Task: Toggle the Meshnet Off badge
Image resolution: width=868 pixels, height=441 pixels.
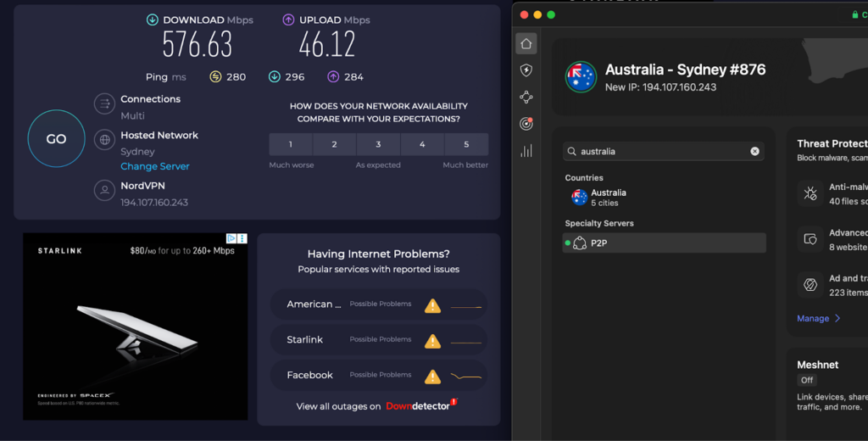Action: [807, 380]
